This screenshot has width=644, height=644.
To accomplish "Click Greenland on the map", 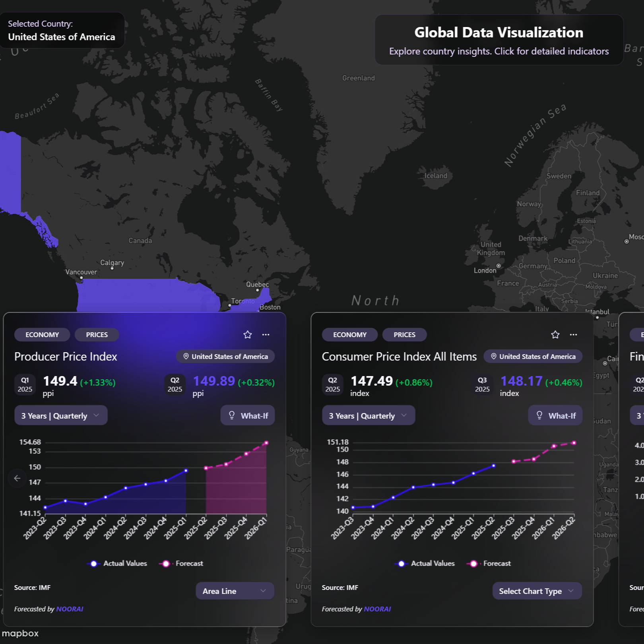I will (359, 78).
